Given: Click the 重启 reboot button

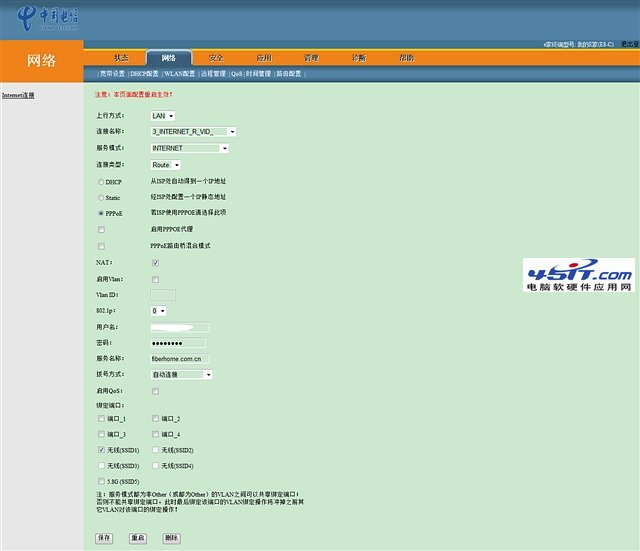Looking at the screenshot, I should [138, 538].
